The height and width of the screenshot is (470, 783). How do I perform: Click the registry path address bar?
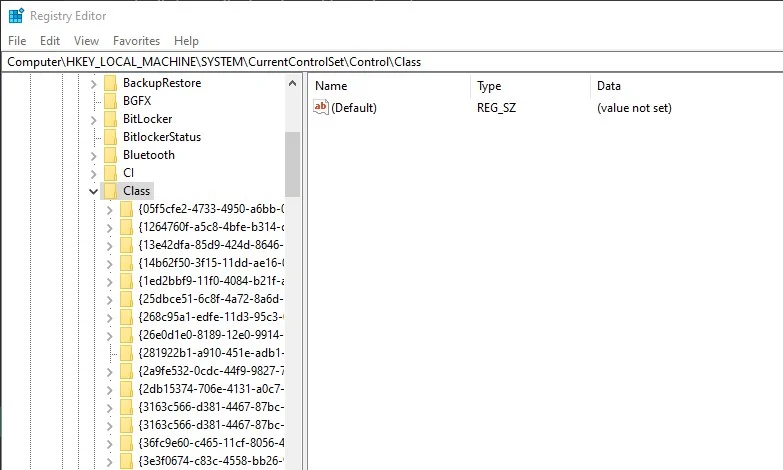pos(392,62)
